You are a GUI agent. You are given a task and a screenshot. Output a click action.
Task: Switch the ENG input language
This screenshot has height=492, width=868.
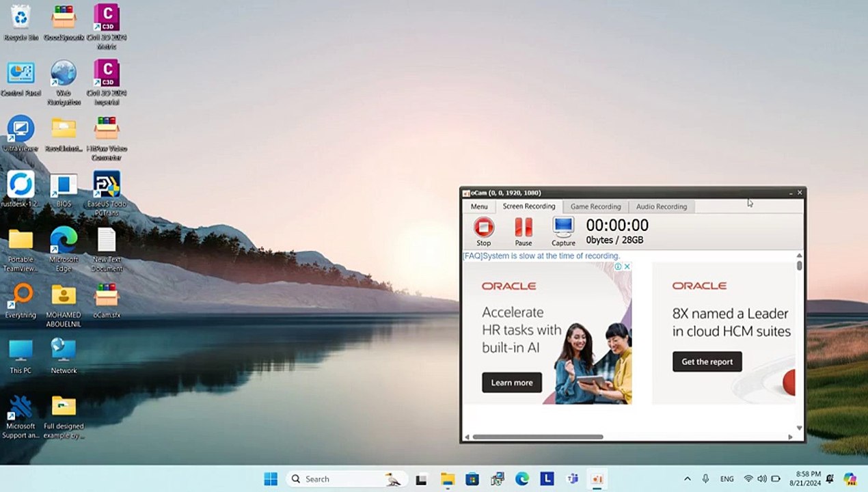(x=727, y=479)
